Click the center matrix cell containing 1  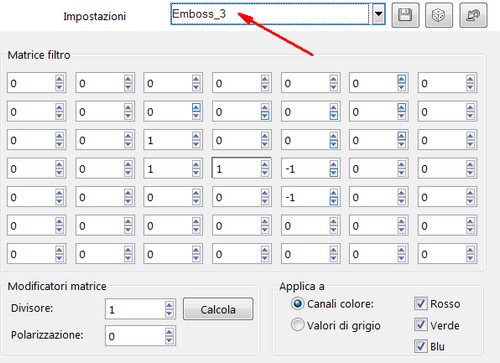[236, 168]
